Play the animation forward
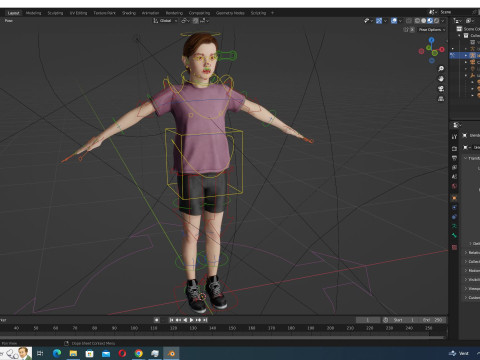The width and height of the screenshot is (480, 360). point(192,320)
